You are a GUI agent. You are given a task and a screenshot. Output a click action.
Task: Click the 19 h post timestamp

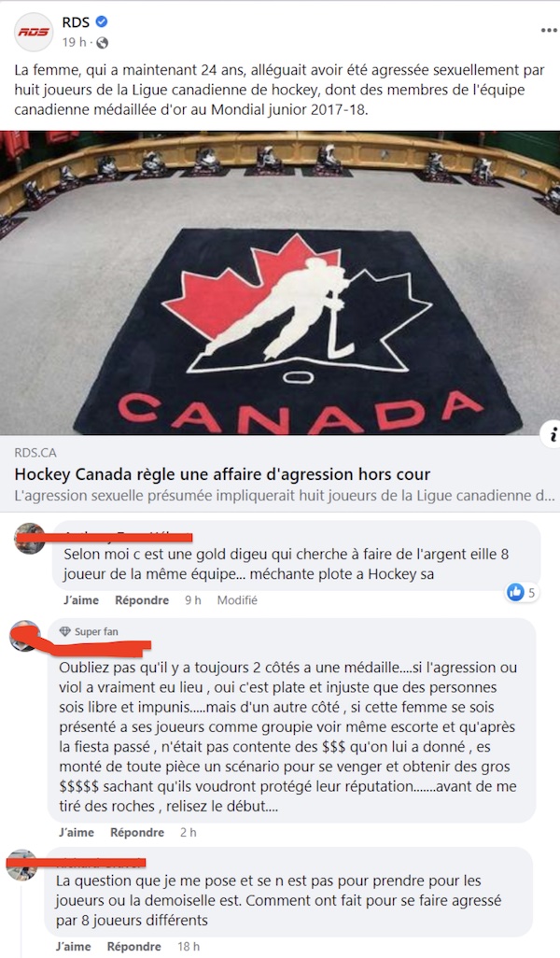pyautogui.click(x=74, y=43)
